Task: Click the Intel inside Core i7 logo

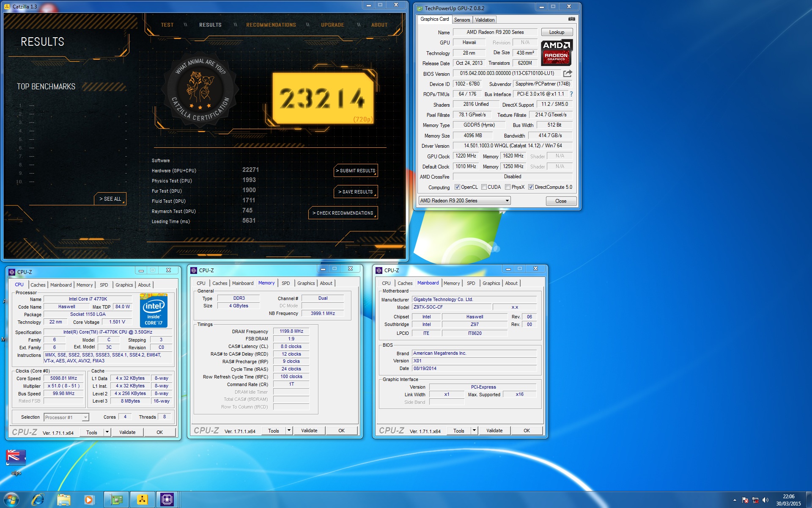Action: [x=154, y=310]
